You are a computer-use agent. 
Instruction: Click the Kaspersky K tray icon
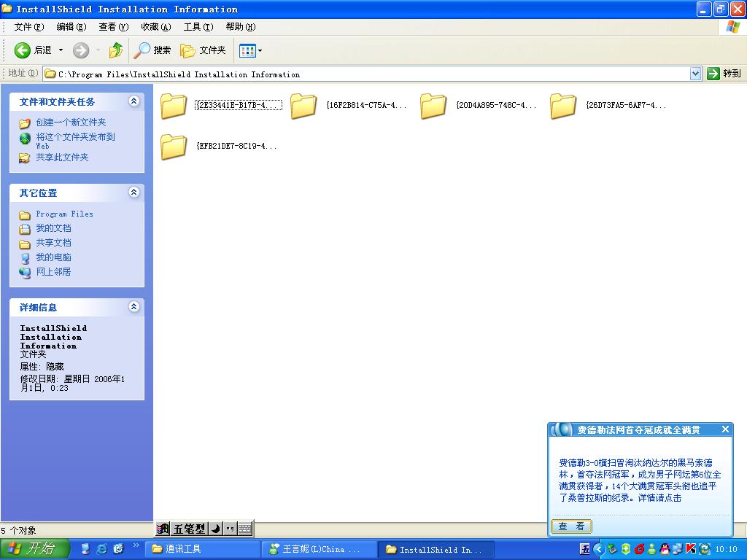tap(691, 549)
